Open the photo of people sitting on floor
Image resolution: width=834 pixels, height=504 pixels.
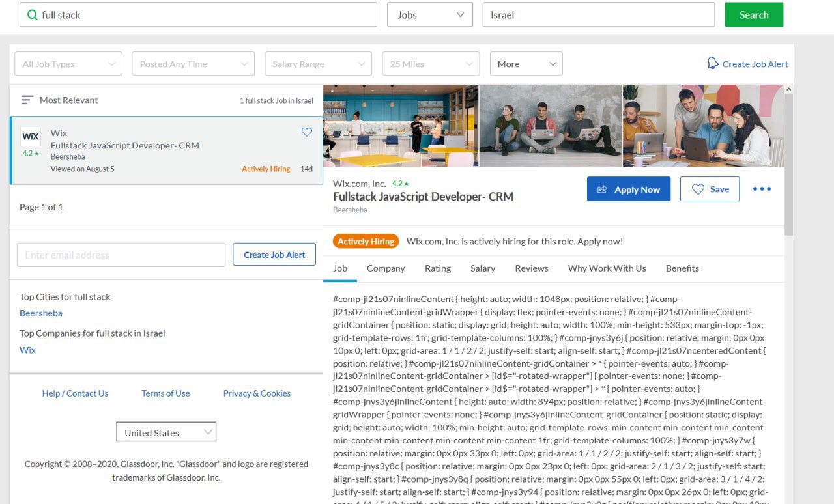551,126
